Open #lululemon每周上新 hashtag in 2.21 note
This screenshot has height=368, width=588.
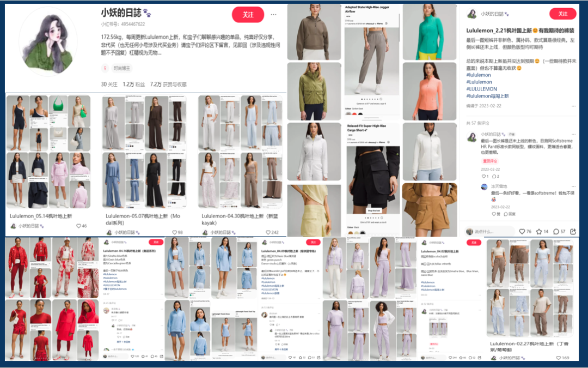click(x=487, y=96)
